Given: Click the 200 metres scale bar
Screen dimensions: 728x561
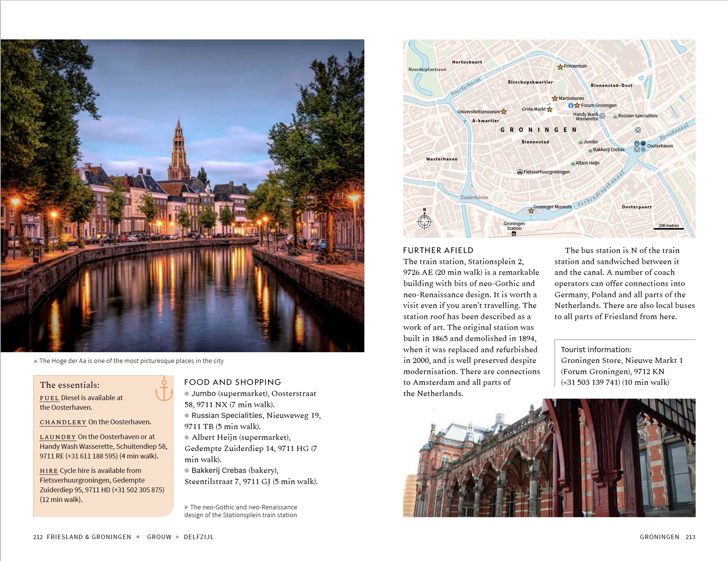Looking at the screenshot, I should [x=669, y=226].
